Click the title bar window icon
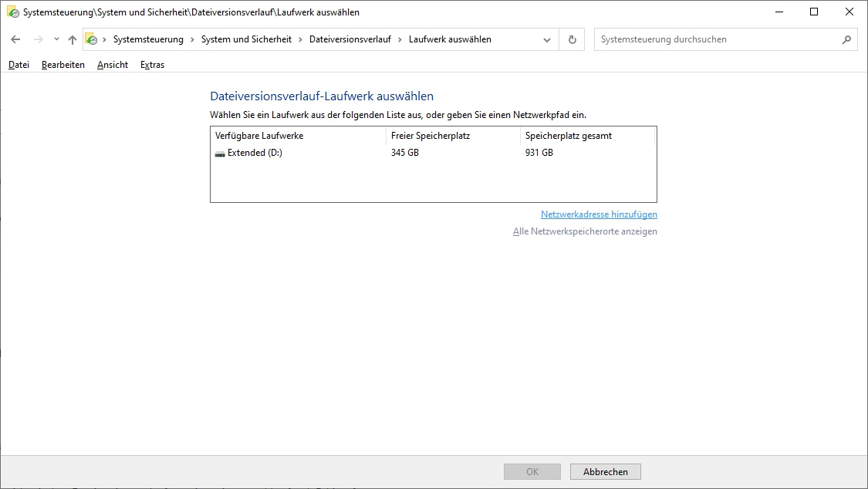 (13, 12)
